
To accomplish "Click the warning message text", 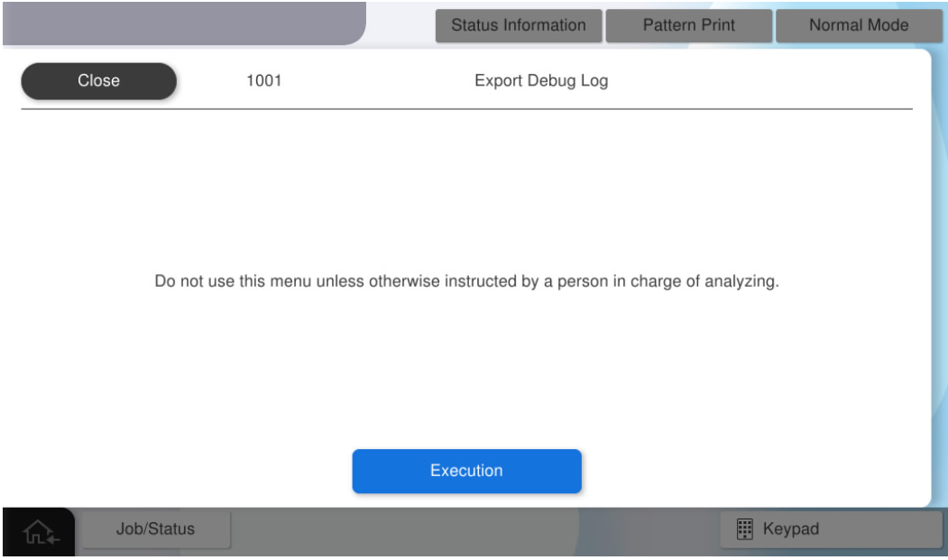I will point(466,281).
